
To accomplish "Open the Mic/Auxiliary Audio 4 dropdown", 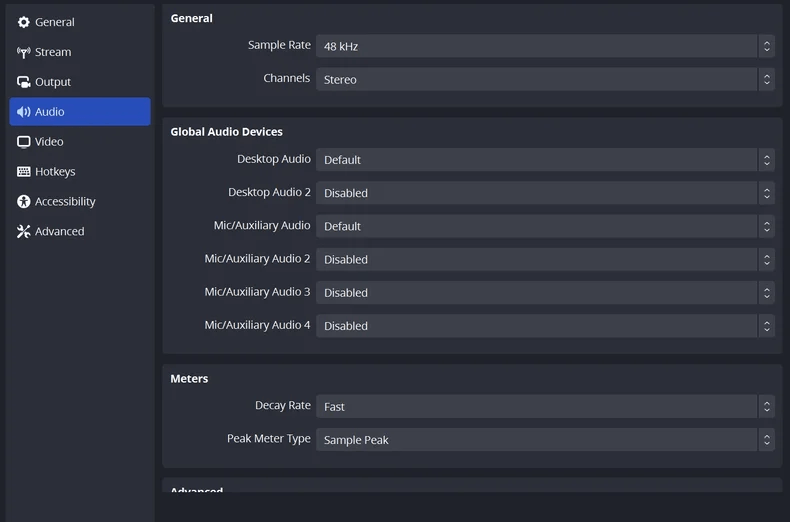I will pyautogui.click(x=545, y=326).
